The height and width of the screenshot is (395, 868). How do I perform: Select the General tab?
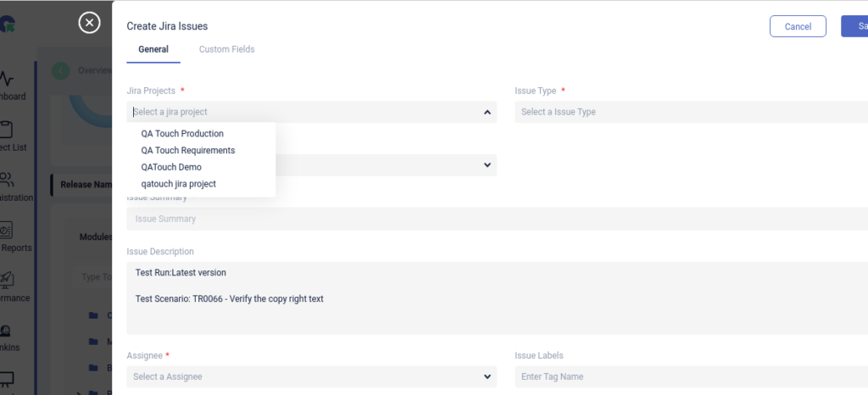coord(153,49)
